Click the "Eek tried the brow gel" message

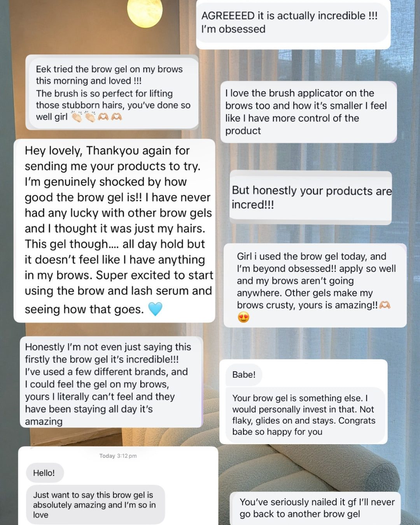[113, 93]
